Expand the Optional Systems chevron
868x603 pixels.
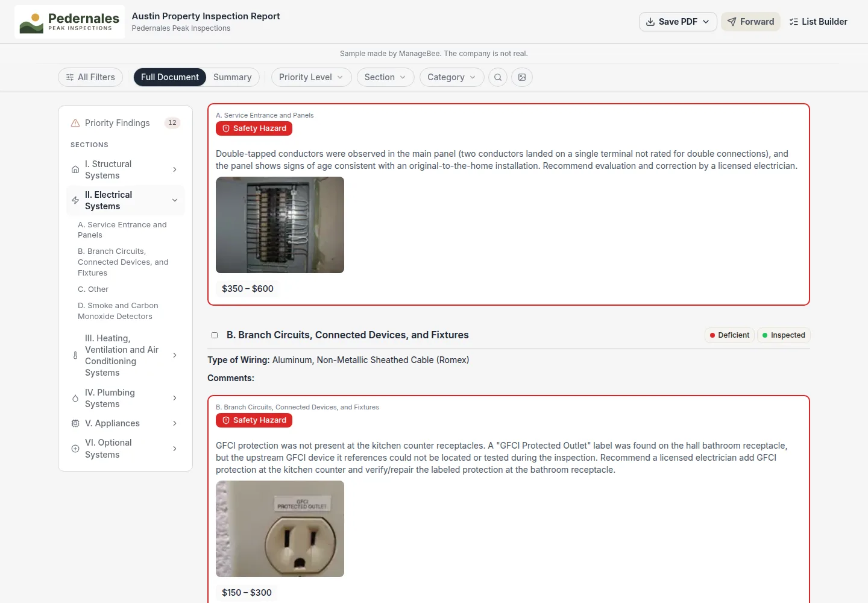[175, 449]
